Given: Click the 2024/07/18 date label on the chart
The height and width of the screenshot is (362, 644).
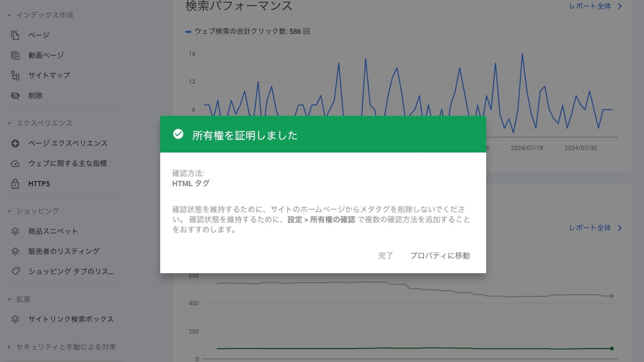Looking at the screenshot, I should click(x=527, y=148).
